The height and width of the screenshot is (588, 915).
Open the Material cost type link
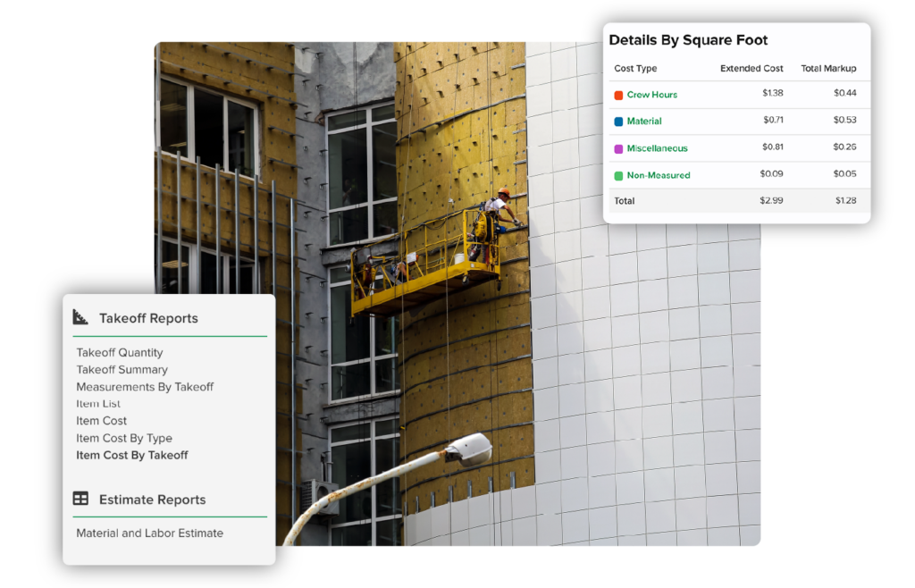point(643,122)
